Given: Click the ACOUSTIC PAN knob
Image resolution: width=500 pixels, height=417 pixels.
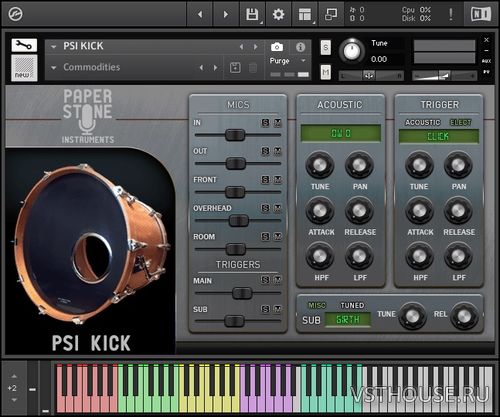Looking at the screenshot, I should tap(359, 165).
